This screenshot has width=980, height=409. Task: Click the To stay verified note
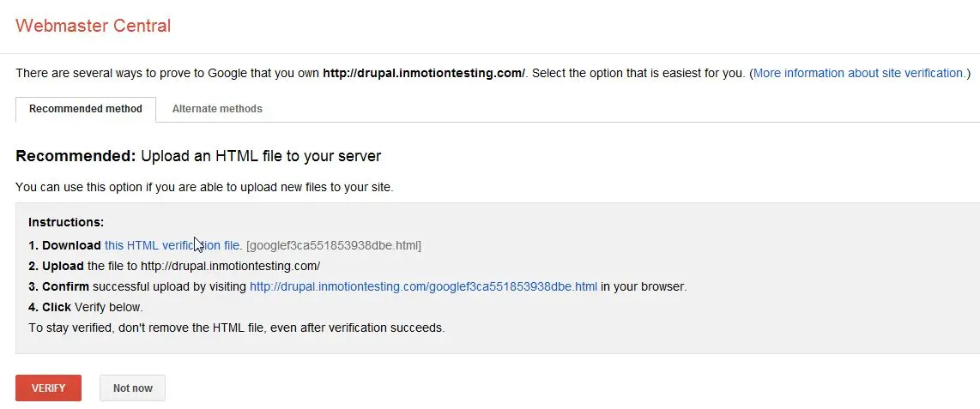coord(236,328)
